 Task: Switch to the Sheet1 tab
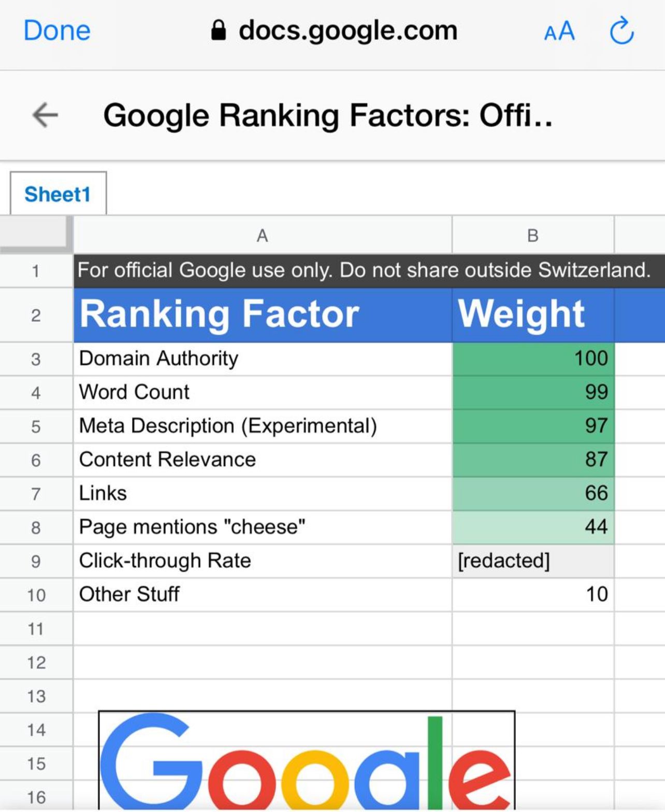57,194
